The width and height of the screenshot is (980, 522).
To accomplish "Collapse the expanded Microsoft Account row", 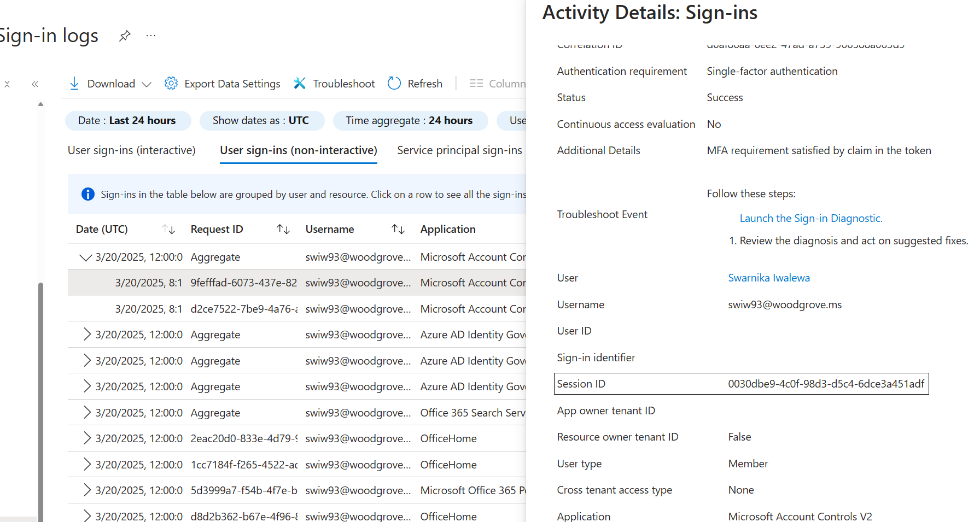I will pyautogui.click(x=85, y=257).
